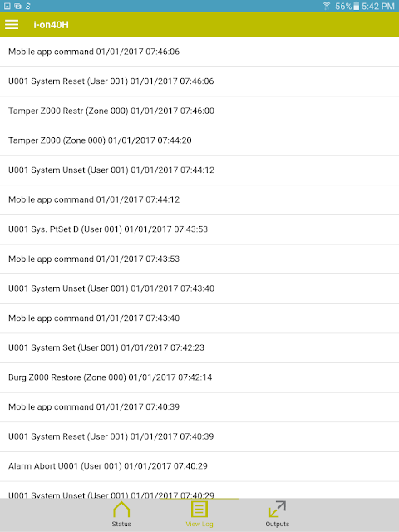Select Tamper Z000 (Zone 000) 07:44:20 entry
Viewport: 399px width, 532px height.
199,140
